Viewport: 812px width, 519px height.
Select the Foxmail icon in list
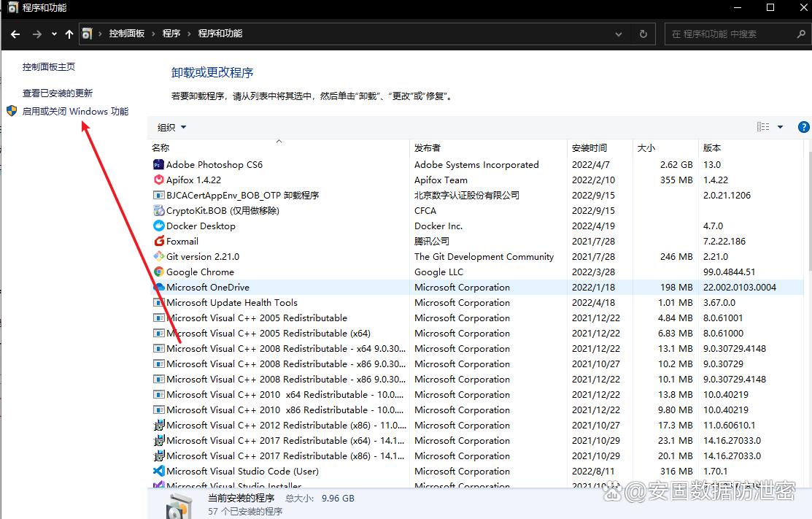pos(158,242)
